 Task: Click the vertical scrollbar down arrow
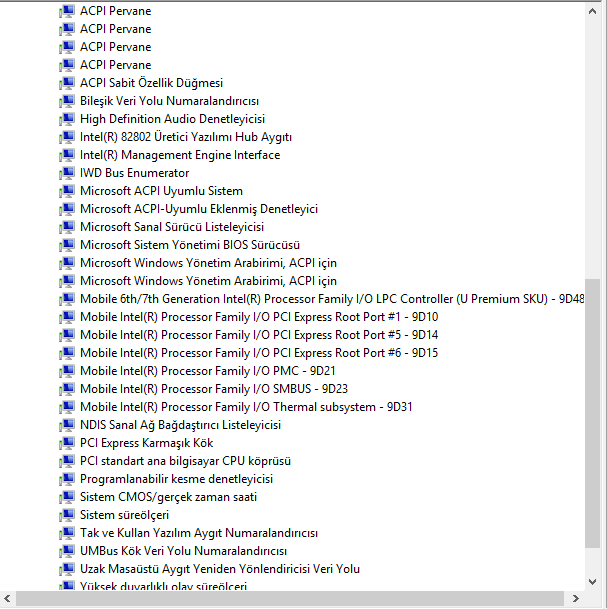point(592,581)
